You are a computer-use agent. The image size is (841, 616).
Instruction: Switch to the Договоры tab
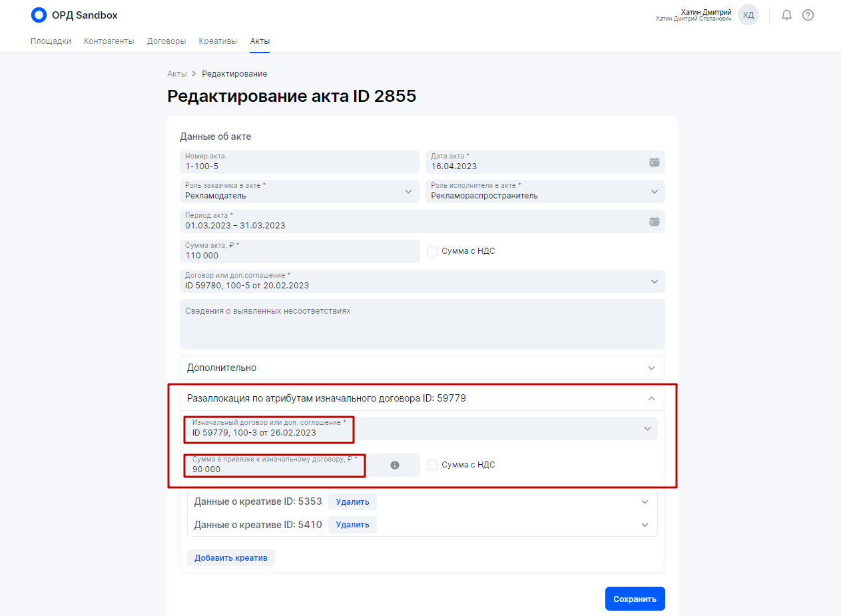click(166, 41)
